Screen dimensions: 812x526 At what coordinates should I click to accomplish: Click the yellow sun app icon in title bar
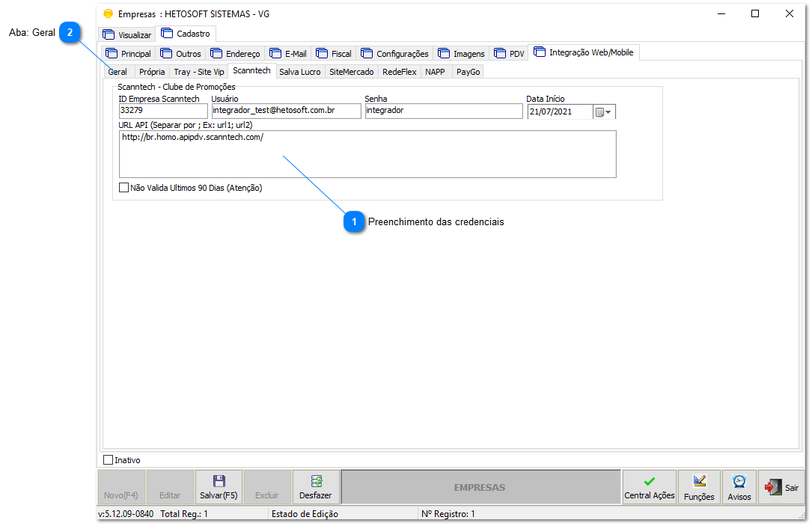pos(109,13)
